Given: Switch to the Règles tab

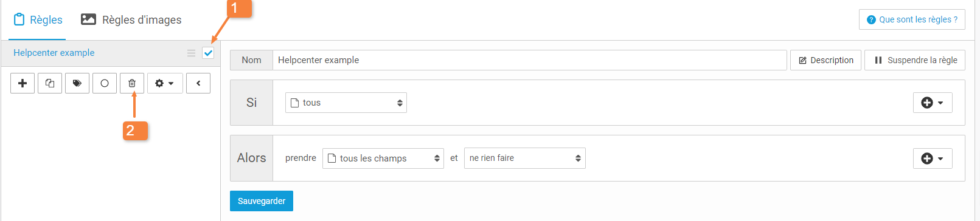Looking at the screenshot, I should pyautogui.click(x=38, y=20).
